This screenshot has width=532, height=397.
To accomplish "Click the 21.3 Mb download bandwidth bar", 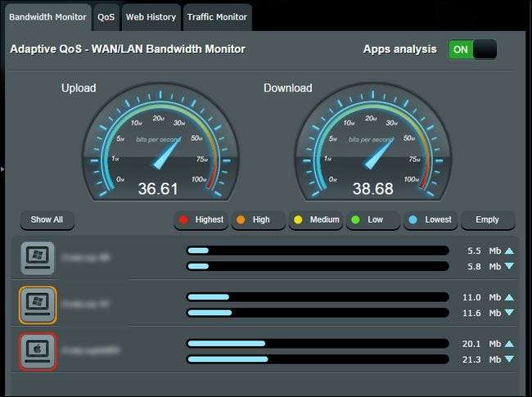I will click(x=318, y=359).
